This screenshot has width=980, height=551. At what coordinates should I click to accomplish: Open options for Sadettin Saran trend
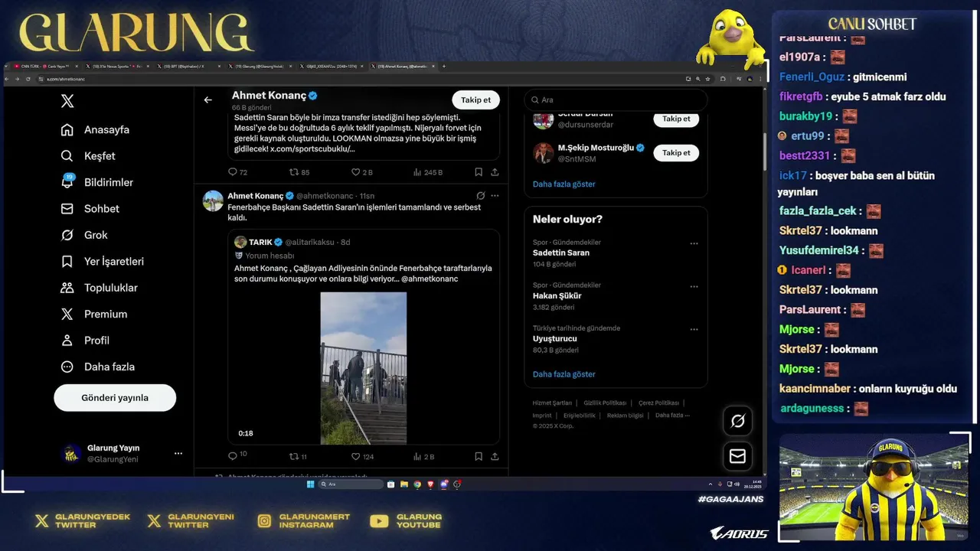(694, 243)
